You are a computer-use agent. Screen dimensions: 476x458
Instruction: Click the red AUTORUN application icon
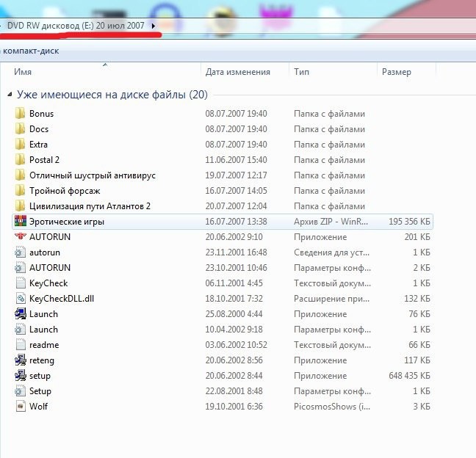(21, 237)
